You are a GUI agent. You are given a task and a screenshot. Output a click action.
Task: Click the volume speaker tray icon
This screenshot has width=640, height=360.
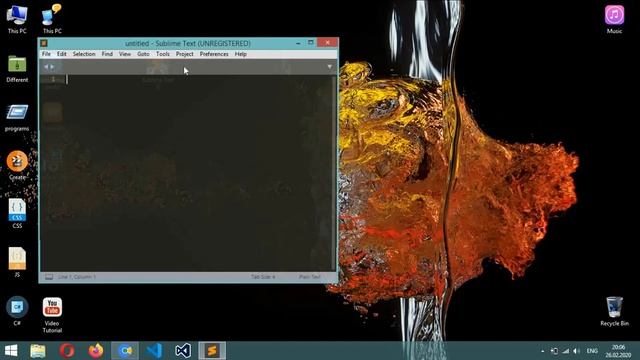tap(576, 351)
